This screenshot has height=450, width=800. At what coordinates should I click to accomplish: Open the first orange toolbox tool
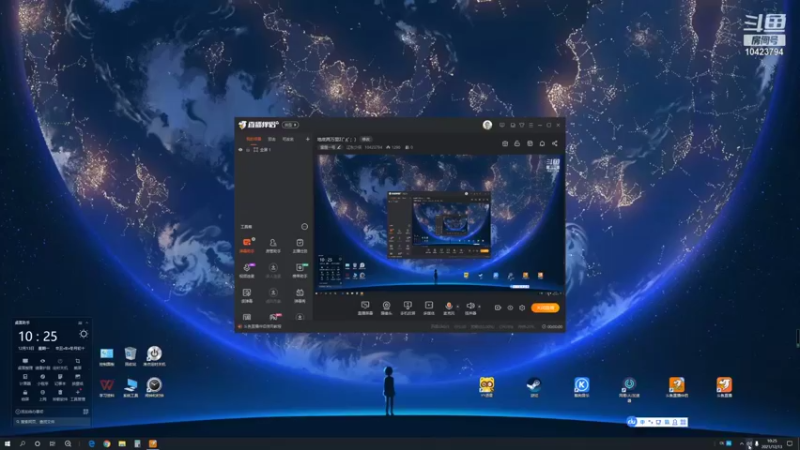click(x=247, y=245)
